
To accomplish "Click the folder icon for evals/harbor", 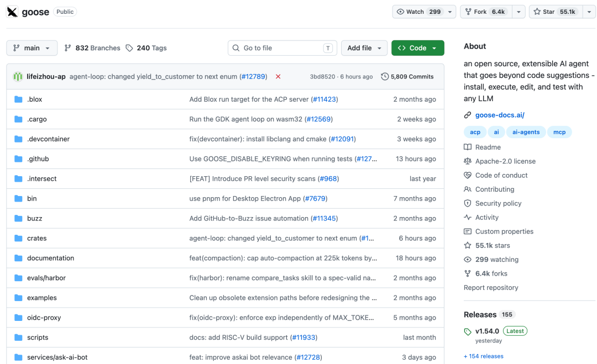I will [x=18, y=278].
